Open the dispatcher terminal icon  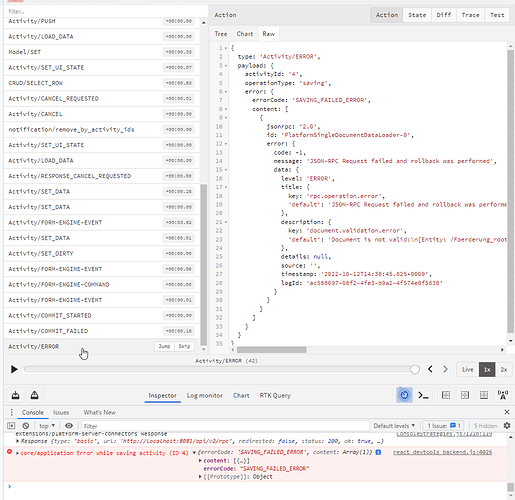pyautogui.click(x=423, y=395)
